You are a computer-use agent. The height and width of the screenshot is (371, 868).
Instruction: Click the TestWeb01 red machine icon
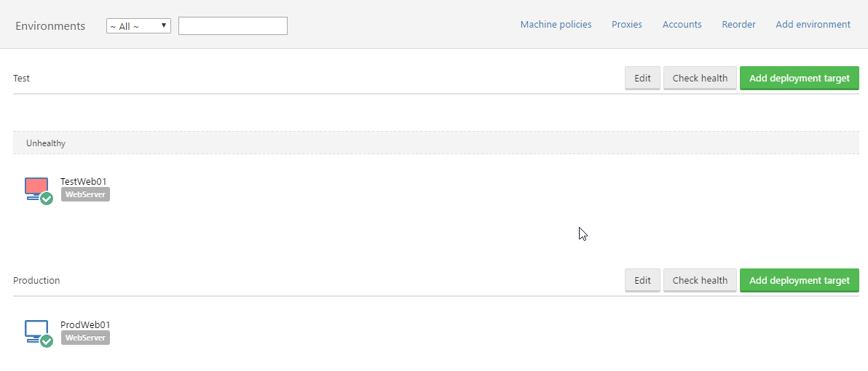[x=35, y=187]
